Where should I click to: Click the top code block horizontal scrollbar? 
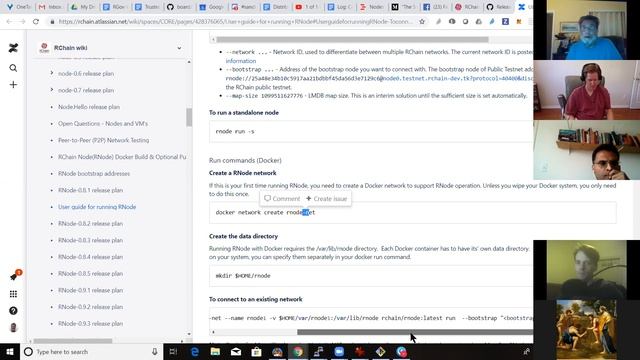352,40
